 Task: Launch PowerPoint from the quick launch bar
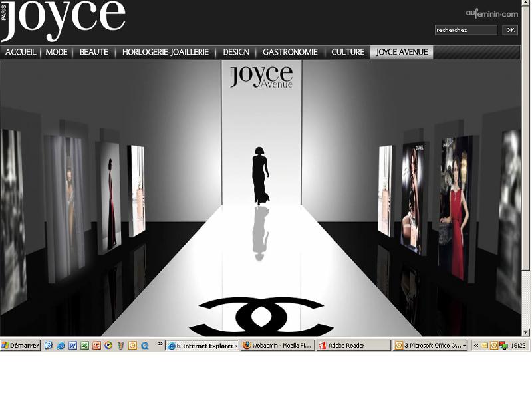click(x=96, y=346)
